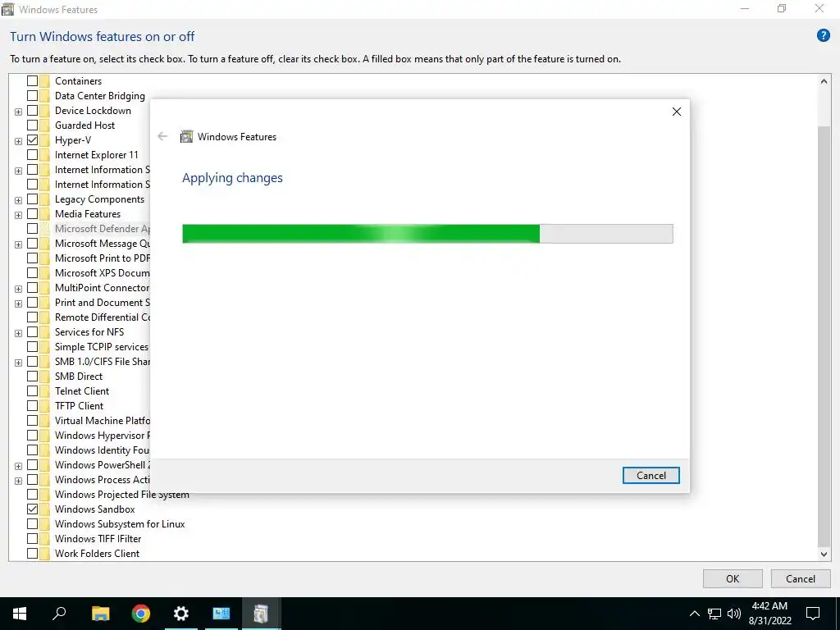The width and height of the screenshot is (840, 630).
Task: Select Windows Identity Foundation row
Action: [x=102, y=450]
